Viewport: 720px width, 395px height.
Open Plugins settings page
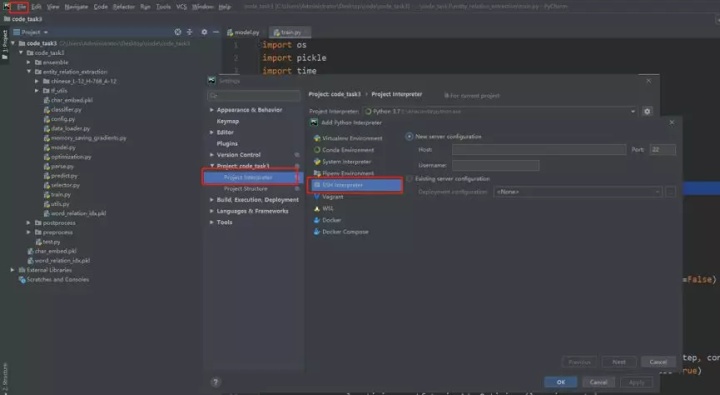coord(227,144)
